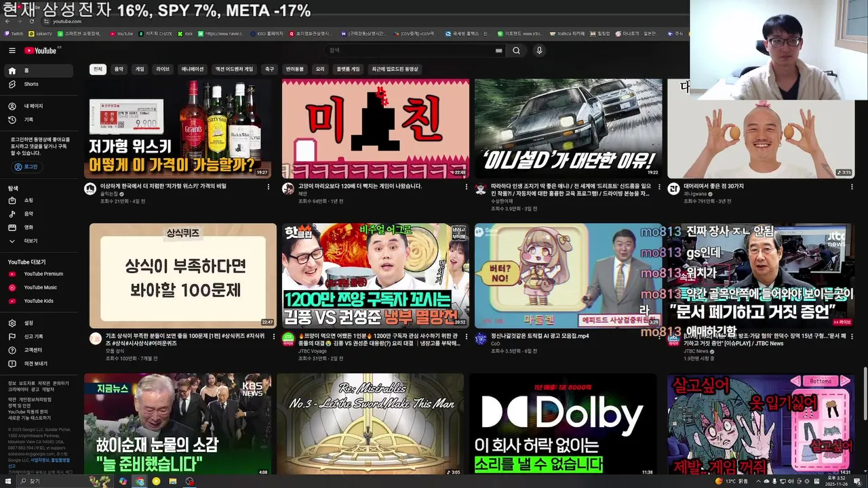868x488 pixels.
Task: Reload the page in browser toolbar
Action: [x=31, y=22]
